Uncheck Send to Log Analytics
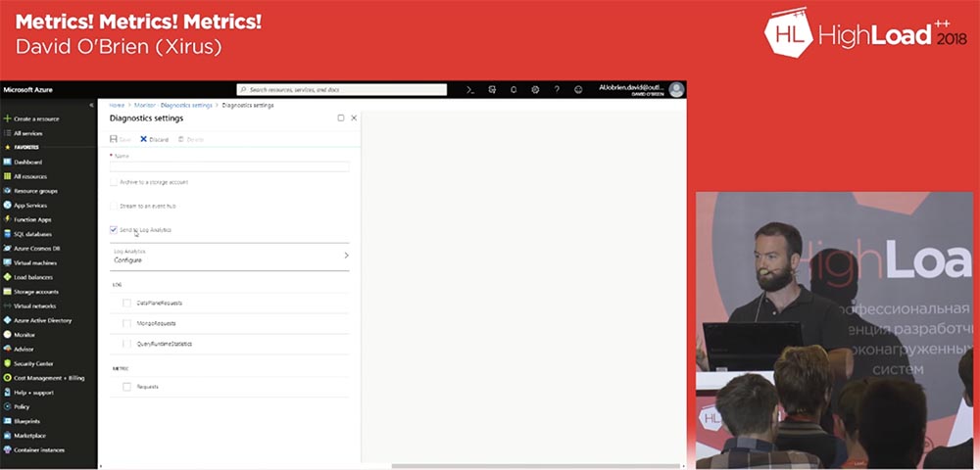Image resolution: width=980 pixels, height=470 pixels. 113,230
